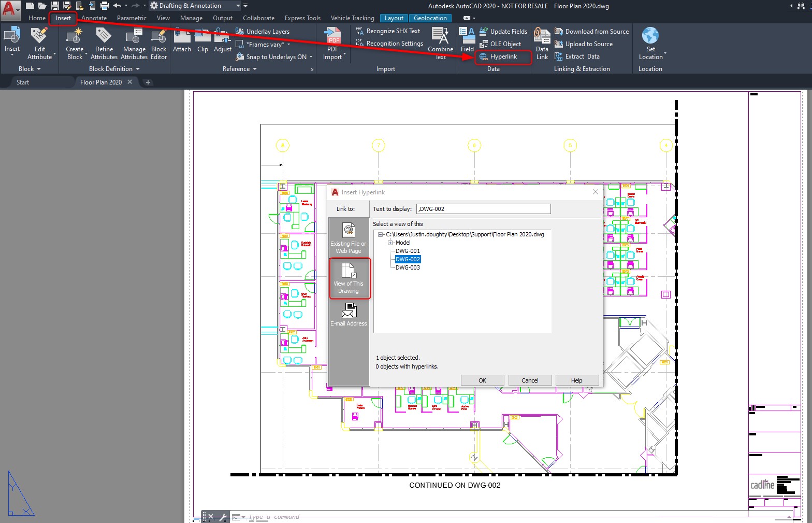Expand the Reference panel dropdown

[239, 69]
